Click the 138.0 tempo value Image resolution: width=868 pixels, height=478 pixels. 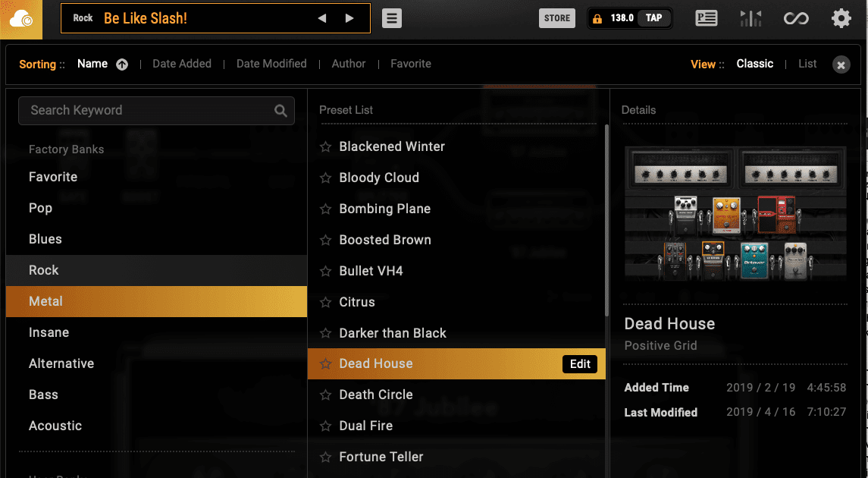(x=622, y=18)
